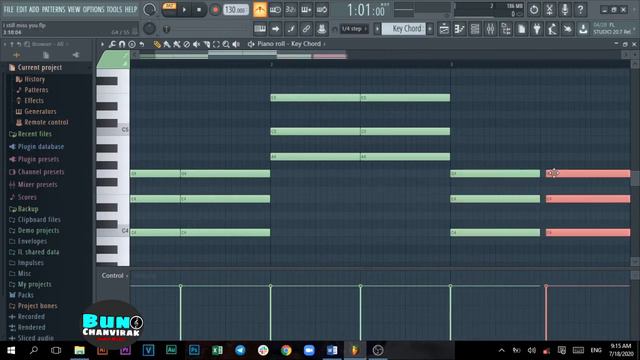
Task: Open the Playlist window icon
Action: tap(444, 29)
